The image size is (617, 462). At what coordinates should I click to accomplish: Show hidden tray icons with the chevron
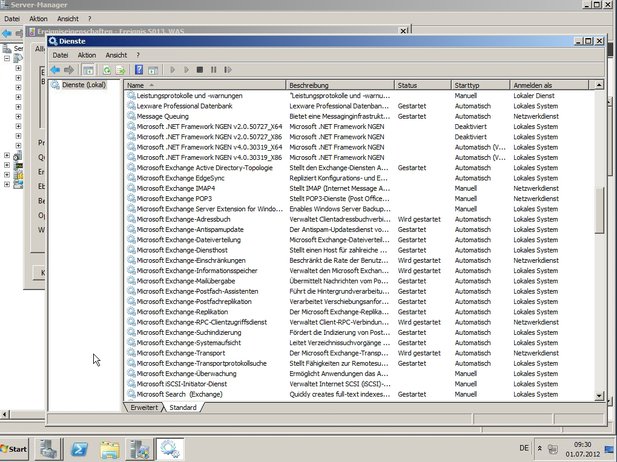click(x=540, y=448)
